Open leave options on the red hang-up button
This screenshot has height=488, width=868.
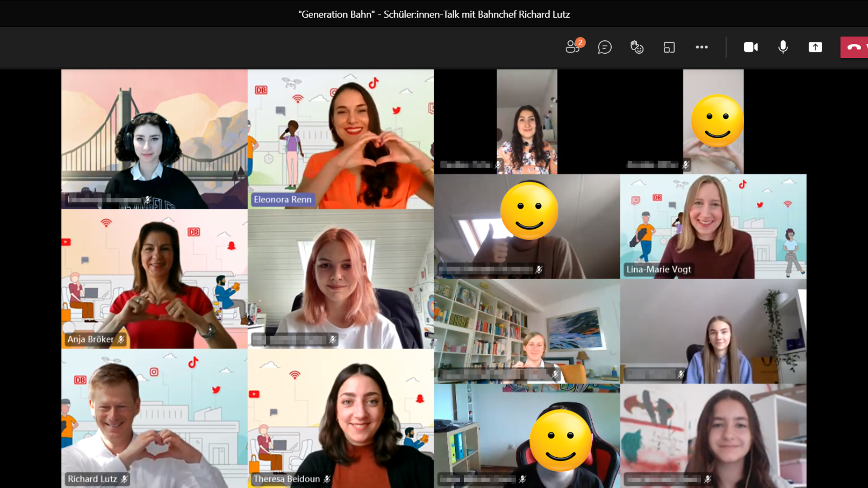tap(866, 47)
